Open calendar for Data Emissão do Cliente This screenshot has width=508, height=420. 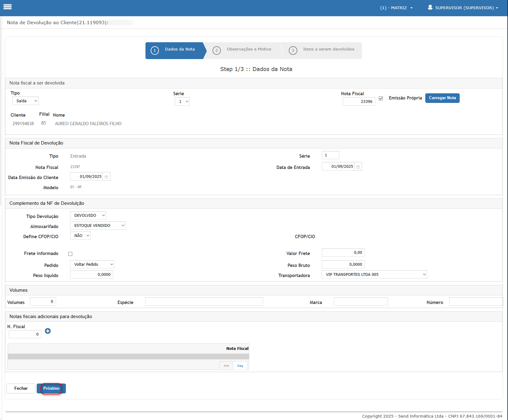(106, 177)
